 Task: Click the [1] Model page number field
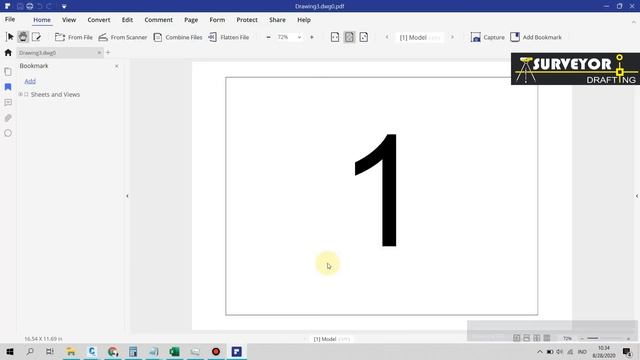(420, 37)
